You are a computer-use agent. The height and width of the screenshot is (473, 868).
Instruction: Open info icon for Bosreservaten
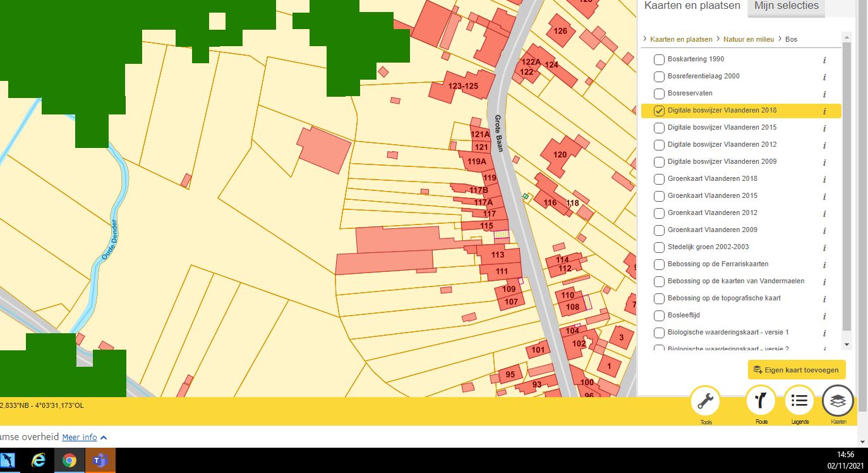pyautogui.click(x=824, y=94)
